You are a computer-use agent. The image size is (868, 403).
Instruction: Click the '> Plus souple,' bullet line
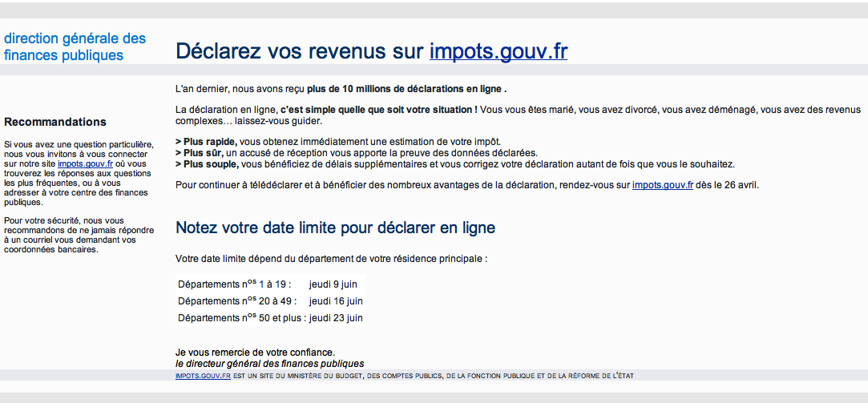click(x=455, y=164)
